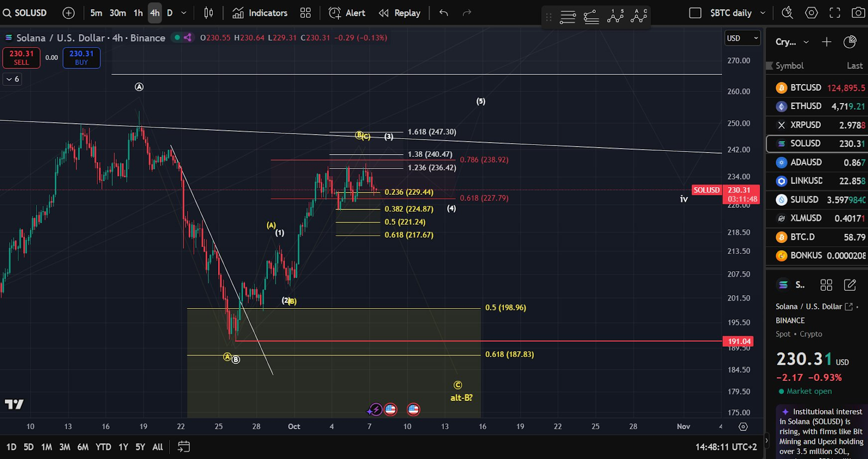Open the Crypto watchlist dropdown

click(x=792, y=42)
